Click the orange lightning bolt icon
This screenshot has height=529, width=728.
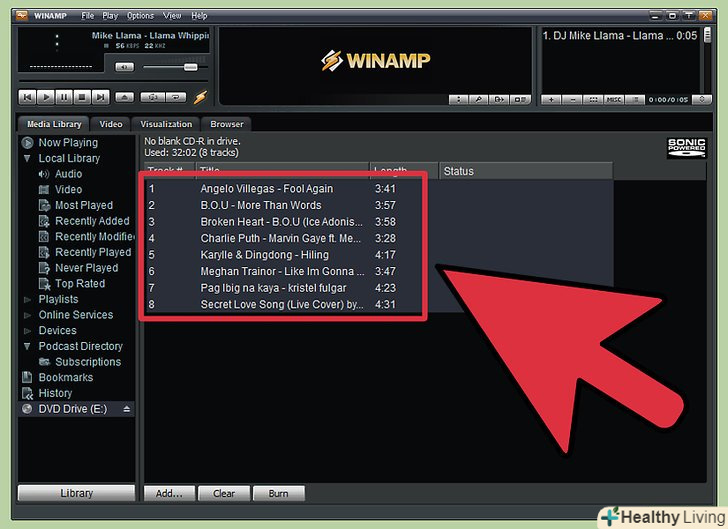200,97
